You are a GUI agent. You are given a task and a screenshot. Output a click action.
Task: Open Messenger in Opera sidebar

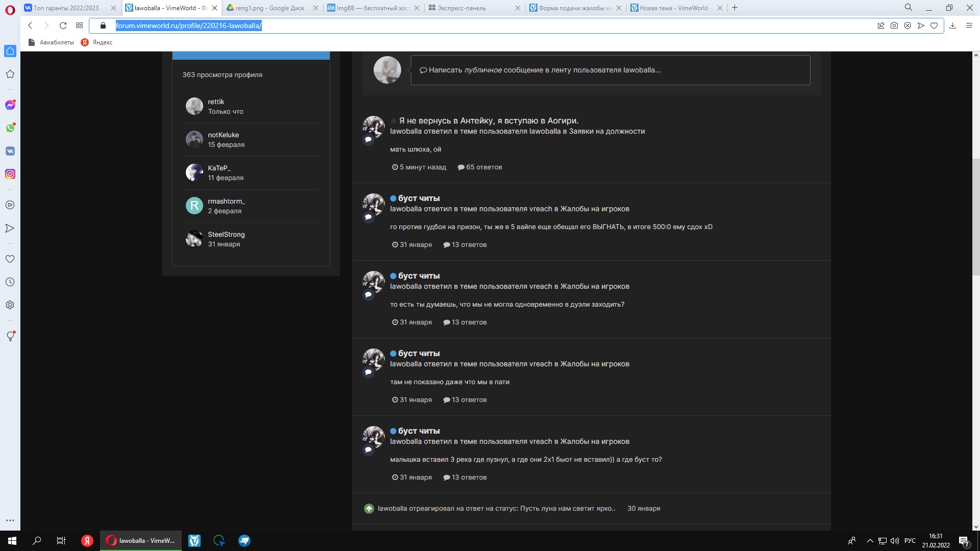10,105
